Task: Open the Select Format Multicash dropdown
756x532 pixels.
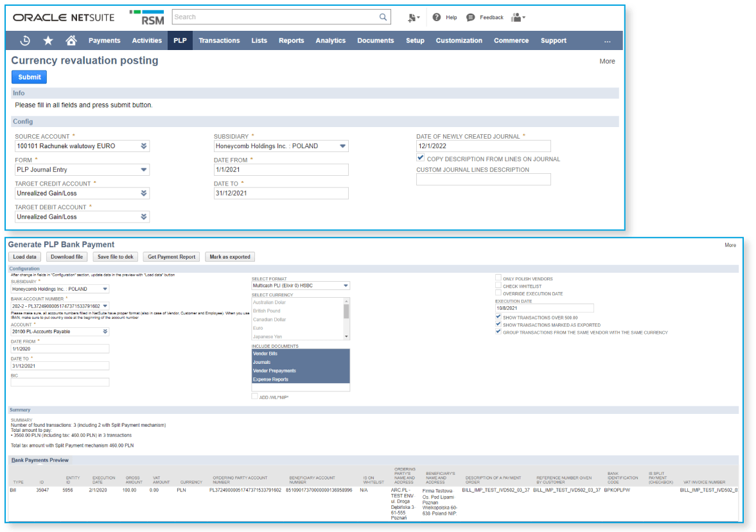Action: (345, 286)
